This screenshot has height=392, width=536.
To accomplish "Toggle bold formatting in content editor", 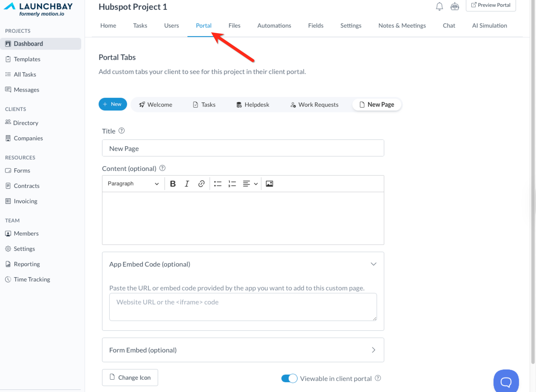I will (x=173, y=184).
